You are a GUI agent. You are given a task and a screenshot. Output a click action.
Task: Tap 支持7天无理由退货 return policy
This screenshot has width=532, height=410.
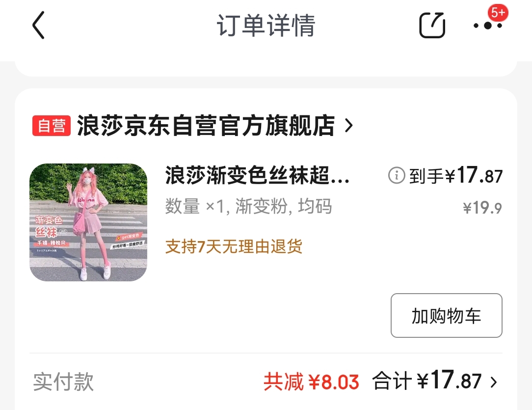(234, 246)
